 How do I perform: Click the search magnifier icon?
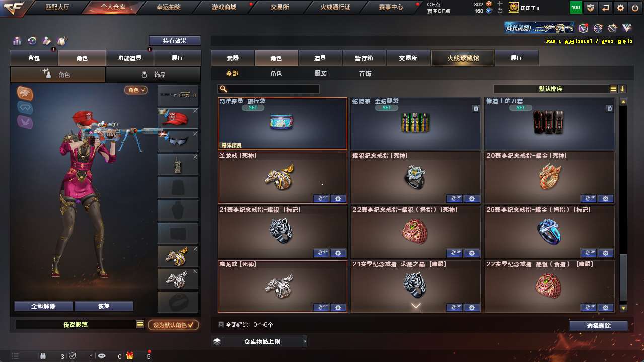coord(224,89)
